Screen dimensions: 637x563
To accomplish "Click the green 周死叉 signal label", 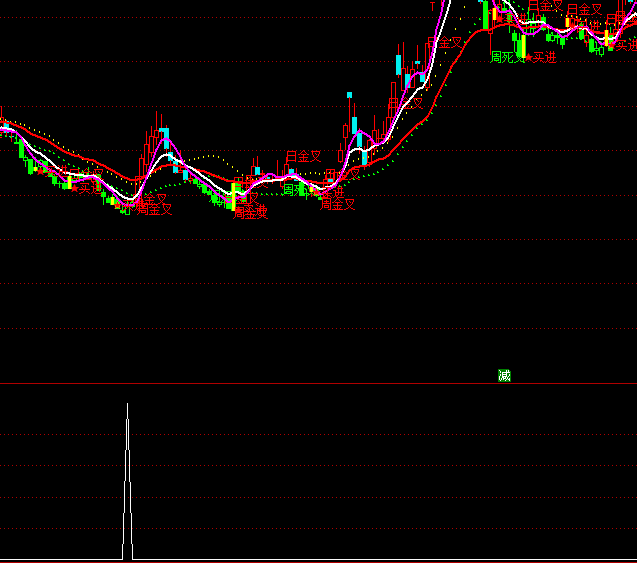I will tap(507, 58).
